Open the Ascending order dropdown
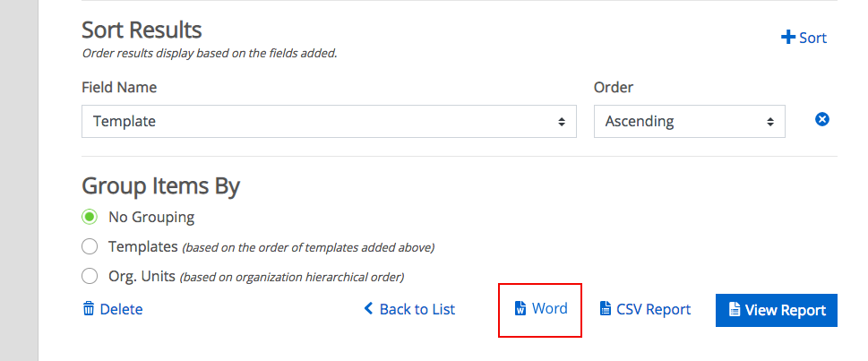This screenshot has width=868, height=361. click(x=689, y=121)
